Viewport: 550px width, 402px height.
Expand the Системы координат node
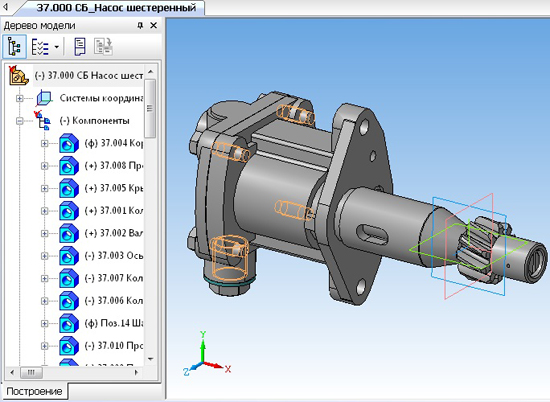coord(20,98)
